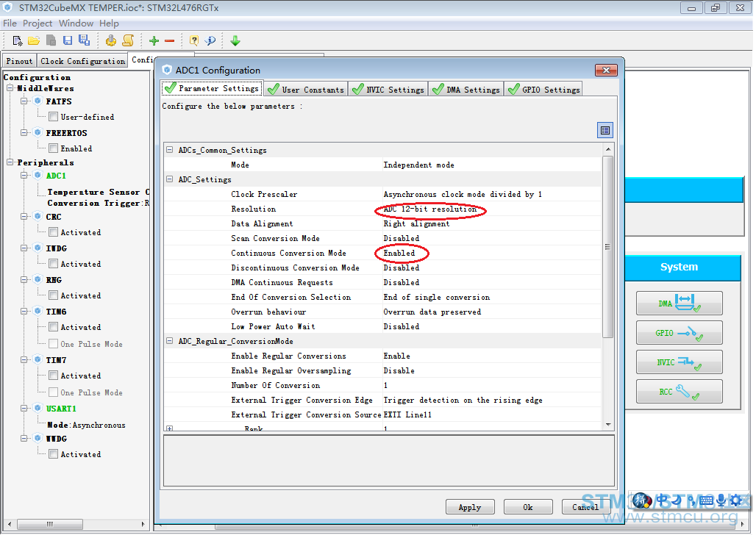Click the STM32CubeMX title bar logo icon
Viewport: 756px width, 535px height.
tap(8, 7)
